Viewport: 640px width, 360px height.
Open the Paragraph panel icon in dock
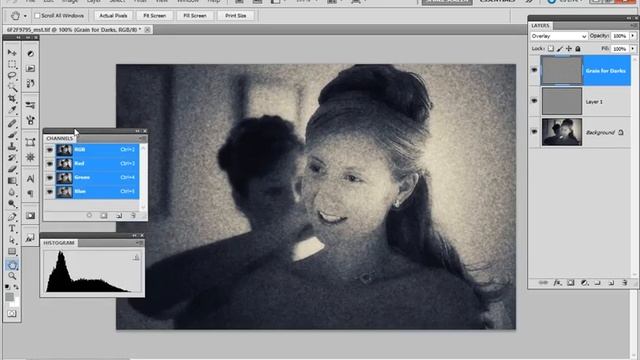[x=30, y=194]
